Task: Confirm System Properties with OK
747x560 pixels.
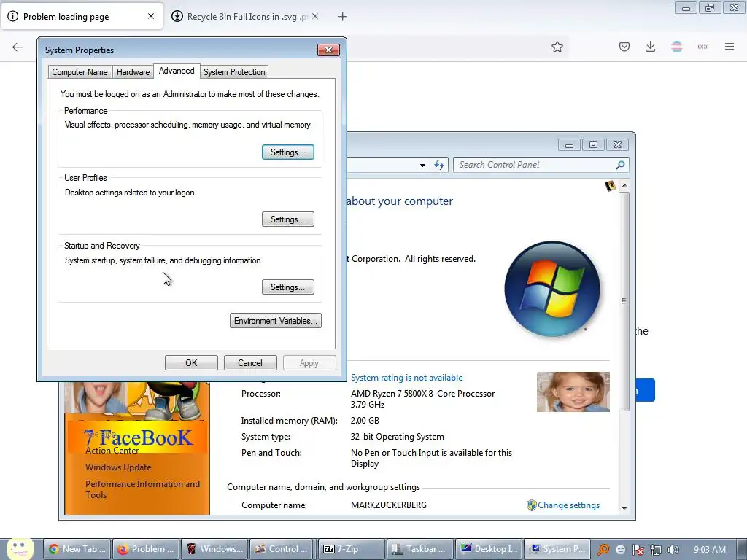Action: click(x=191, y=363)
